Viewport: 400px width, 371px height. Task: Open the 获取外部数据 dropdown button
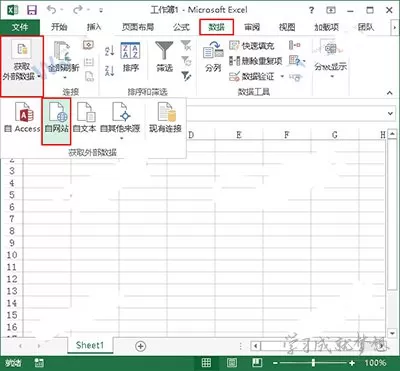coord(22,66)
